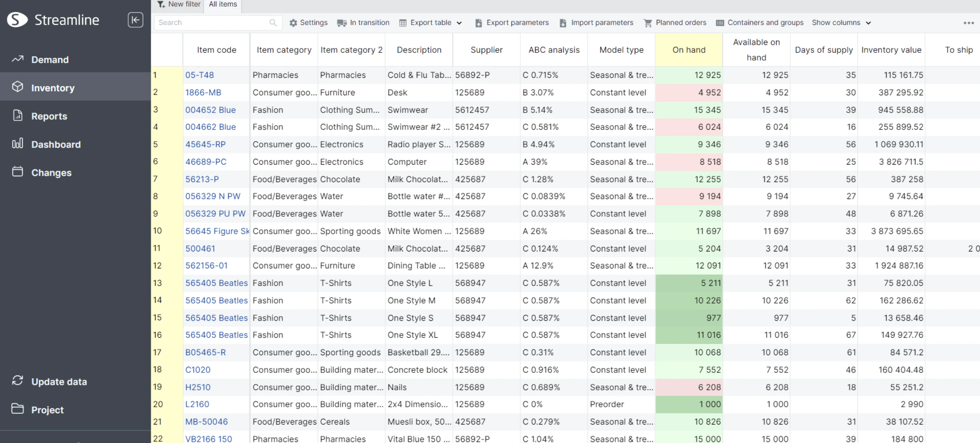Expand the Show columns dropdown

coord(868,23)
